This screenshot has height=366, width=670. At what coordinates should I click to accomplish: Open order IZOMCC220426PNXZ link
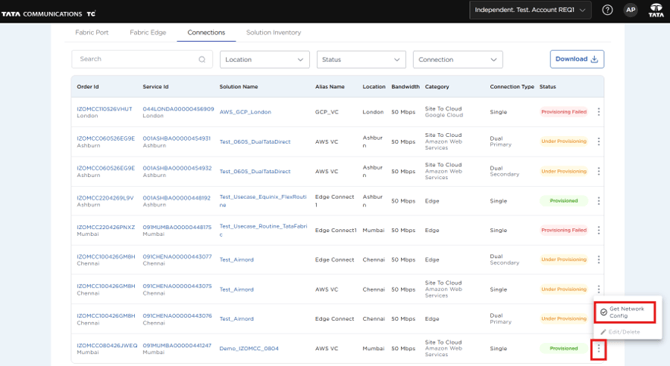click(106, 227)
